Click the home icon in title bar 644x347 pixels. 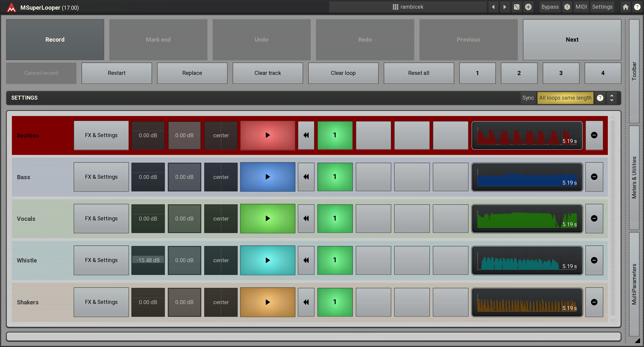(x=625, y=7)
